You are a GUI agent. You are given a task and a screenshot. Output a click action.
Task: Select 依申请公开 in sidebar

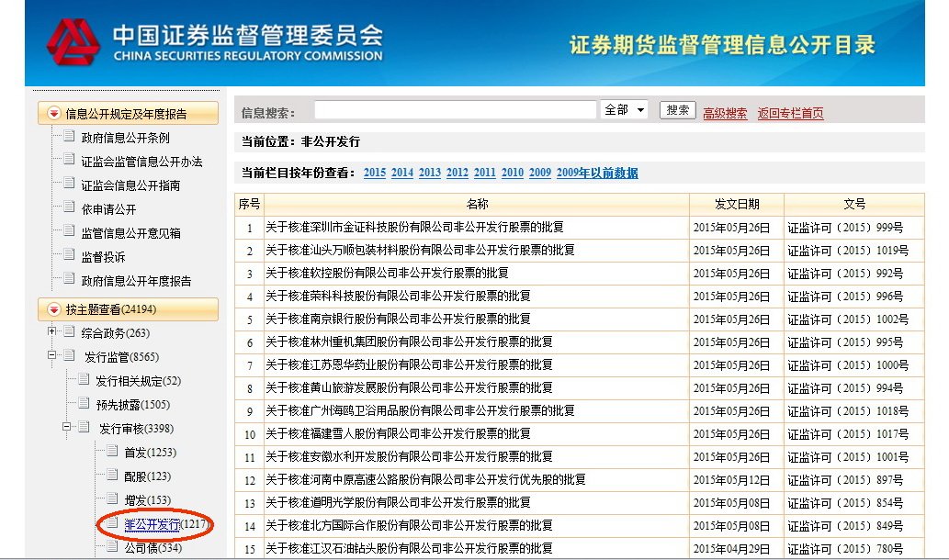(108, 209)
